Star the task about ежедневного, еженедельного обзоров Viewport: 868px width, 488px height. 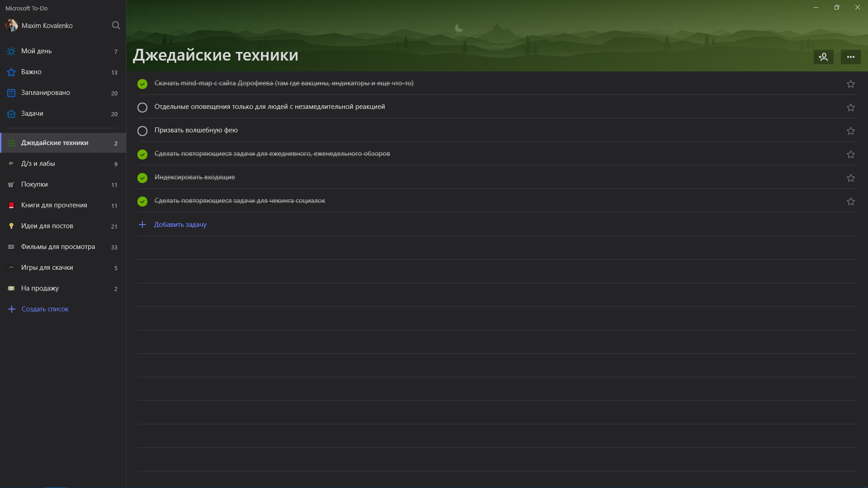pyautogui.click(x=850, y=155)
